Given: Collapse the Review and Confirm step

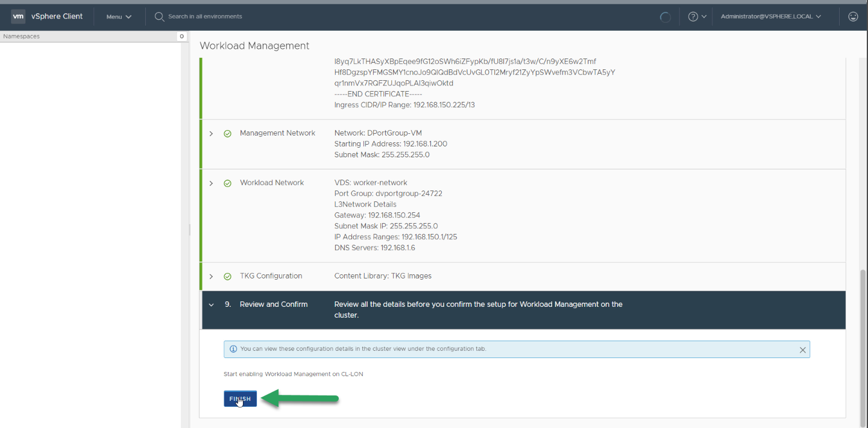Looking at the screenshot, I should (211, 305).
